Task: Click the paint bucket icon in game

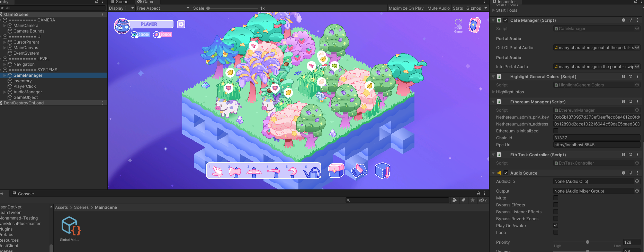Action: pyautogui.click(x=359, y=170)
